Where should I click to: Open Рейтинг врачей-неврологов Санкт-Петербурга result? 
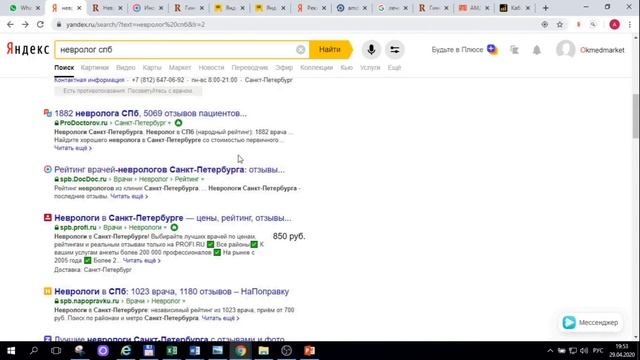[169, 170]
